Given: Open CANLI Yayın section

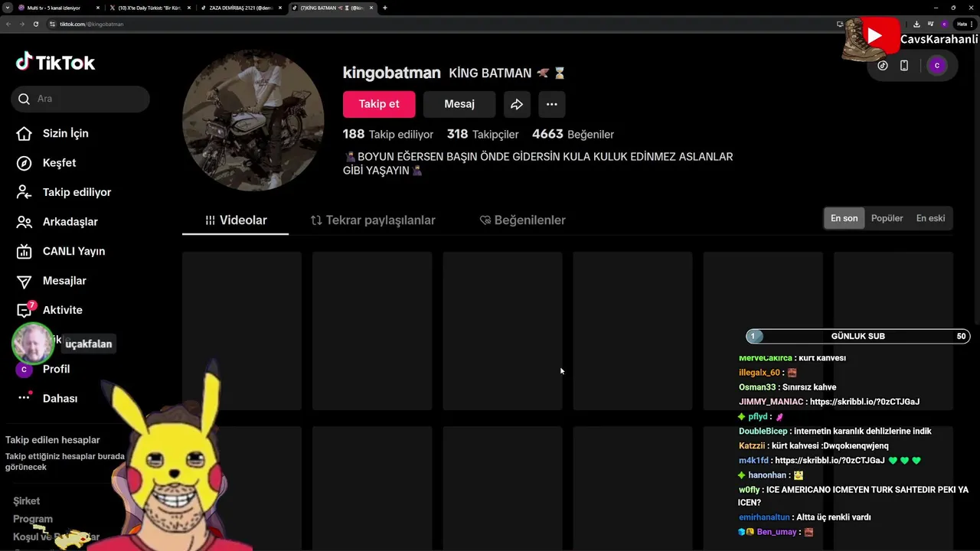Looking at the screenshot, I should (60, 251).
